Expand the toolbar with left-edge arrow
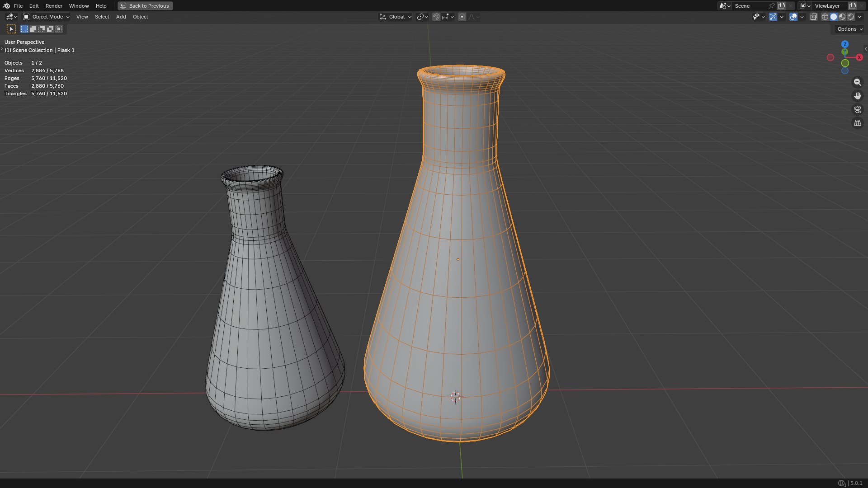This screenshot has height=488, width=868. pos(2,49)
